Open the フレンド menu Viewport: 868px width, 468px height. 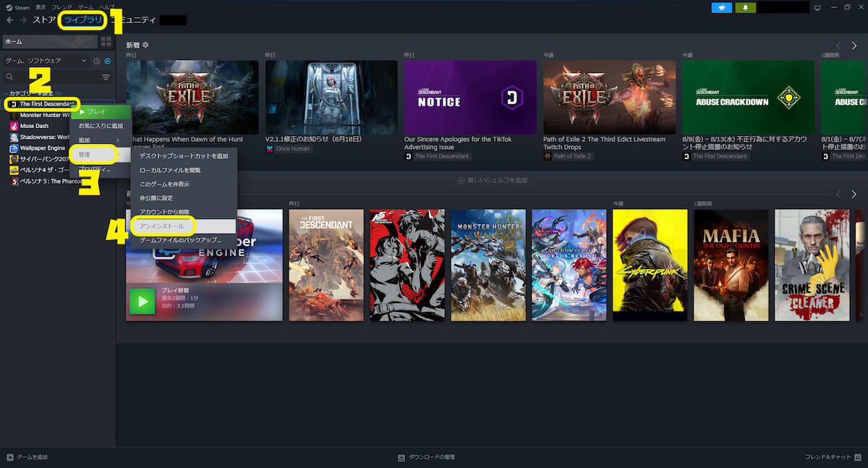point(62,7)
